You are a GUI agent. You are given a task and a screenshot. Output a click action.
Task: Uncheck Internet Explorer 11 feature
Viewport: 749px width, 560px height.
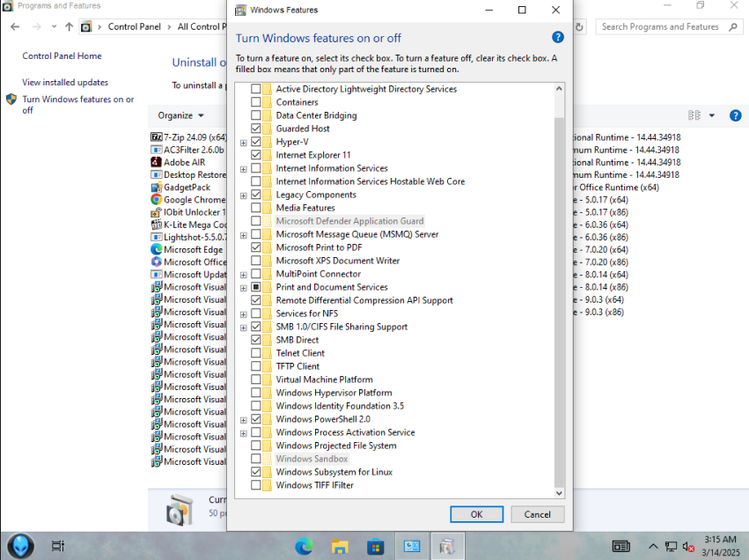255,155
